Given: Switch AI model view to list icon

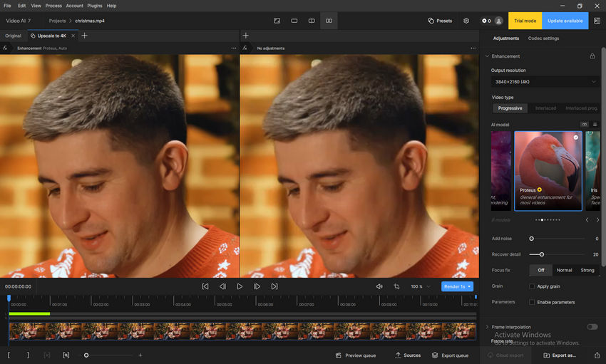Looking at the screenshot, I should point(595,124).
